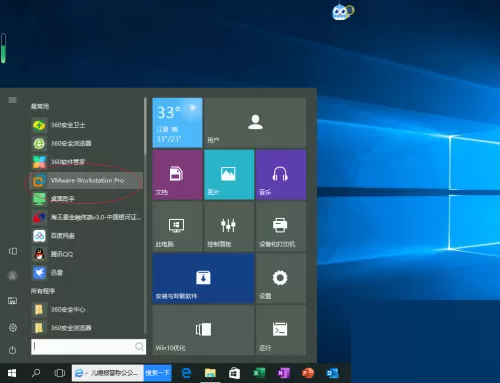Open the 设备和打印机 printer tile

click(x=281, y=227)
